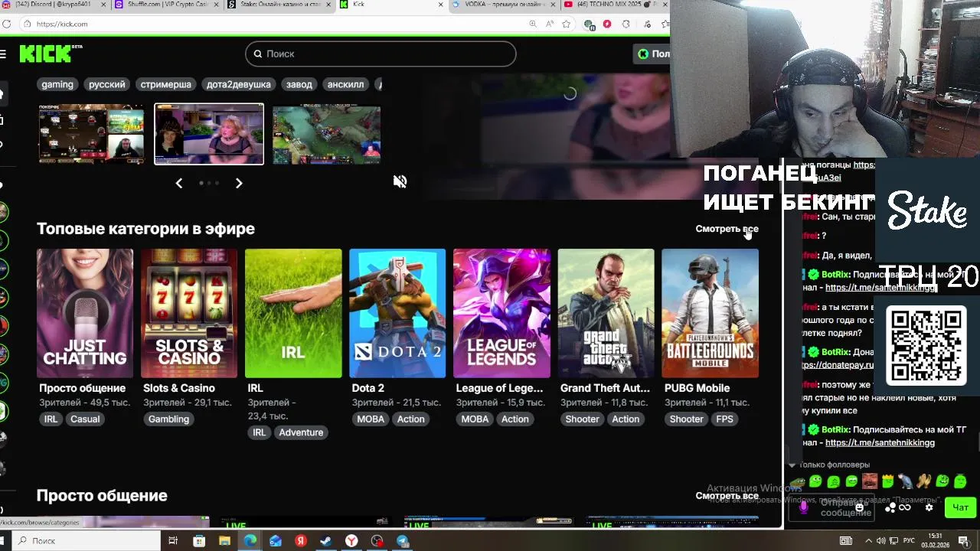Open the highlighted blonde woman stream thumbnail
980x551 pixels.
click(209, 134)
